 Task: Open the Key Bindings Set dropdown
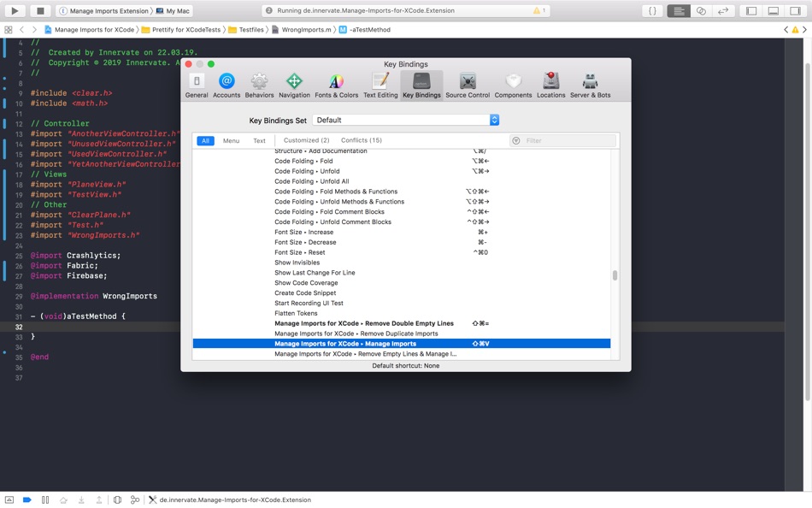coord(405,120)
